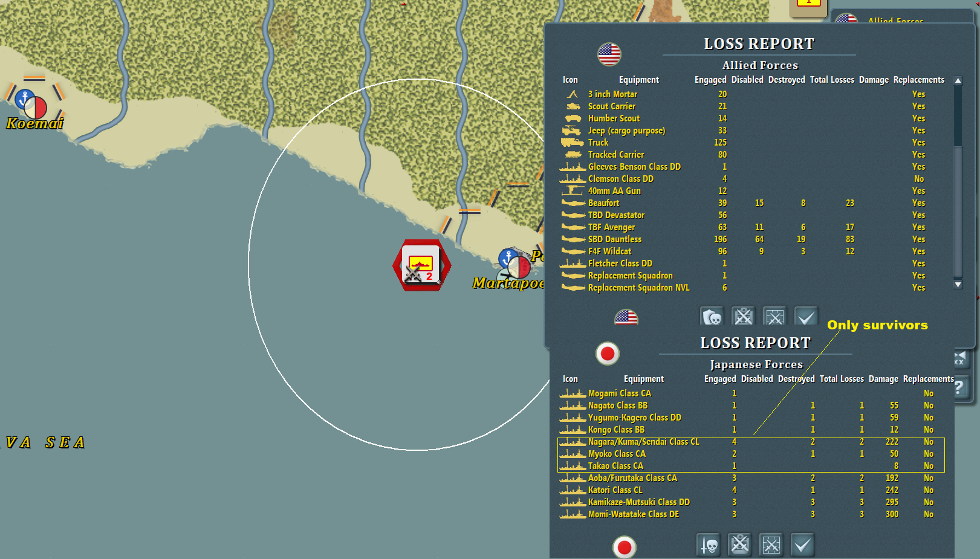The height and width of the screenshot is (559, 980).
Task: Confirm the Allied loss report with the checkmark
Action: click(x=806, y=316)
